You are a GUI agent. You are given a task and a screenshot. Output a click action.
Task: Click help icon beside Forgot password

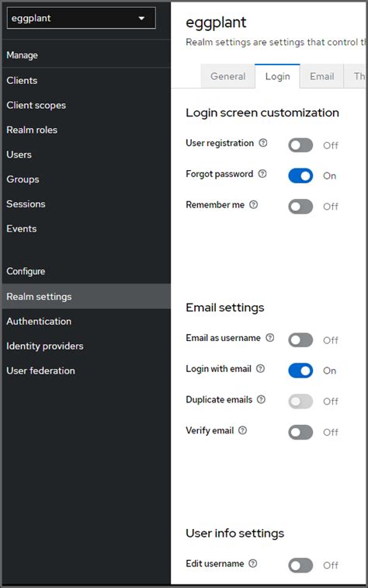(x=262, y=174)
